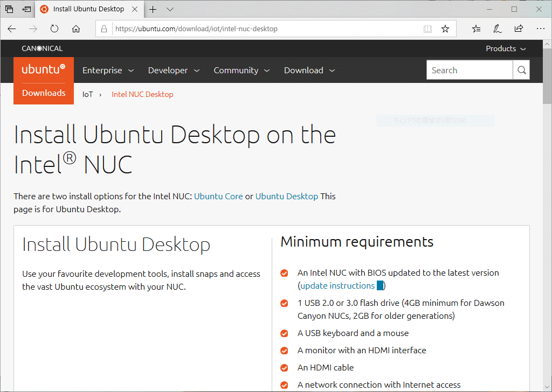Expand the Community menu
This screenshot has width=552, height=392.
point(242,71)
